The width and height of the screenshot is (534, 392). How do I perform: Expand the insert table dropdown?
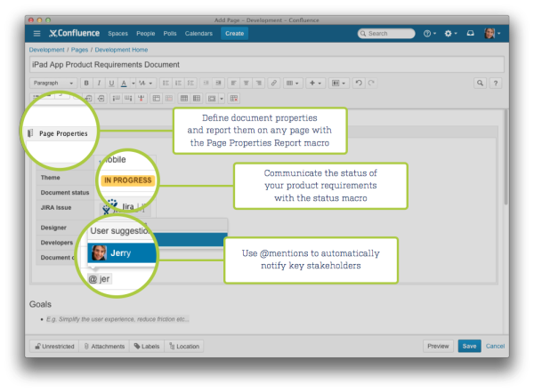pyautogui.click(x=292, y=83)
